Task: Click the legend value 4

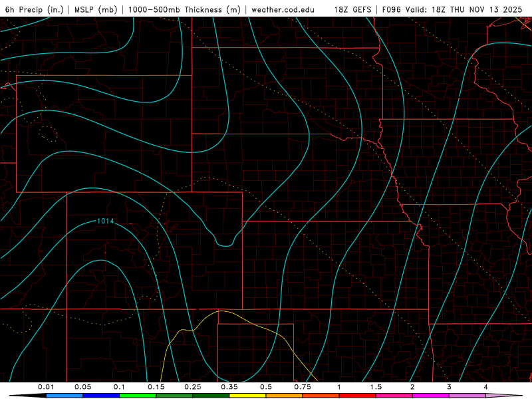Action: [x=485, y=387]
